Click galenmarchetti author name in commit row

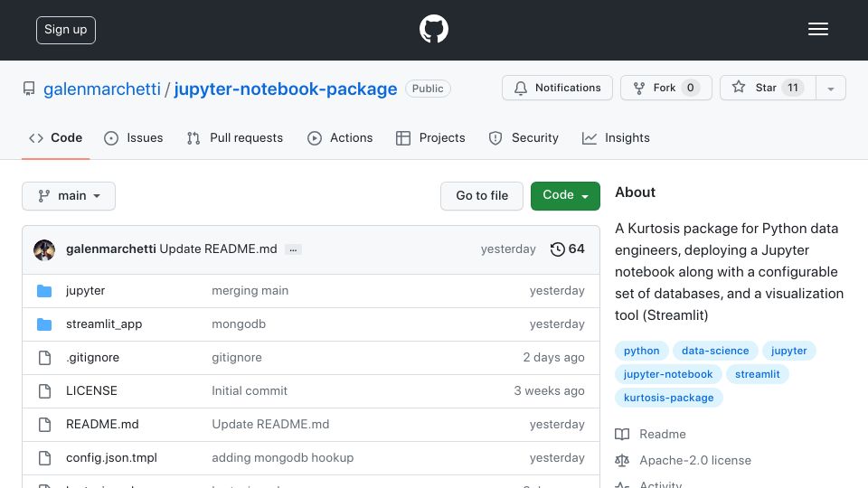[110, 249]
